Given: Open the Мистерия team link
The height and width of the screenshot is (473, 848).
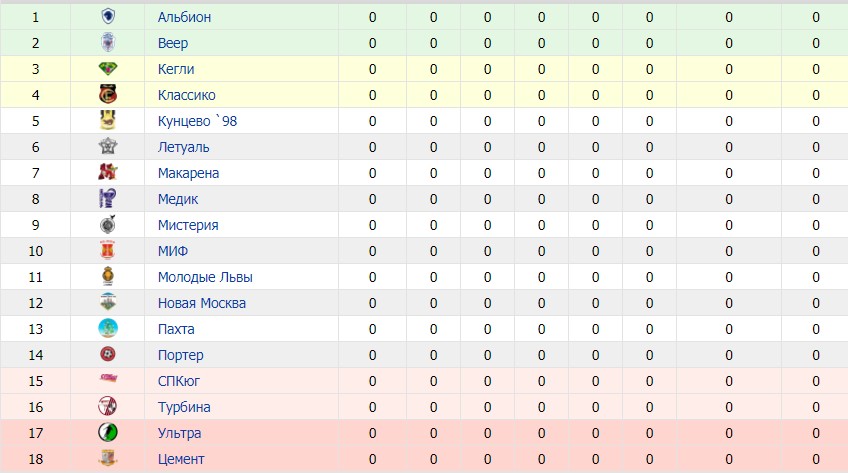Looking at the screenshot, I should 188,225.
